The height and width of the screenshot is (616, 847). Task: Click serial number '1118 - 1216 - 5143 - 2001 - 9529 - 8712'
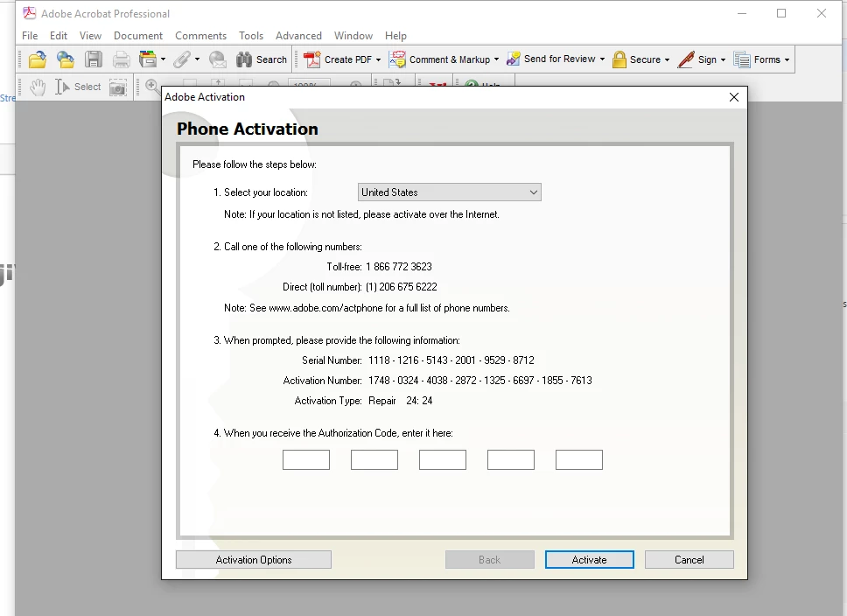451,360
